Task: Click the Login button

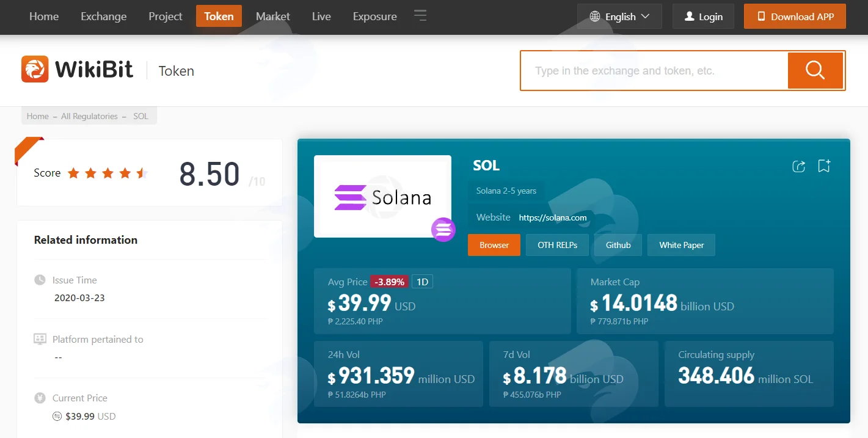Action: [703, 16]
